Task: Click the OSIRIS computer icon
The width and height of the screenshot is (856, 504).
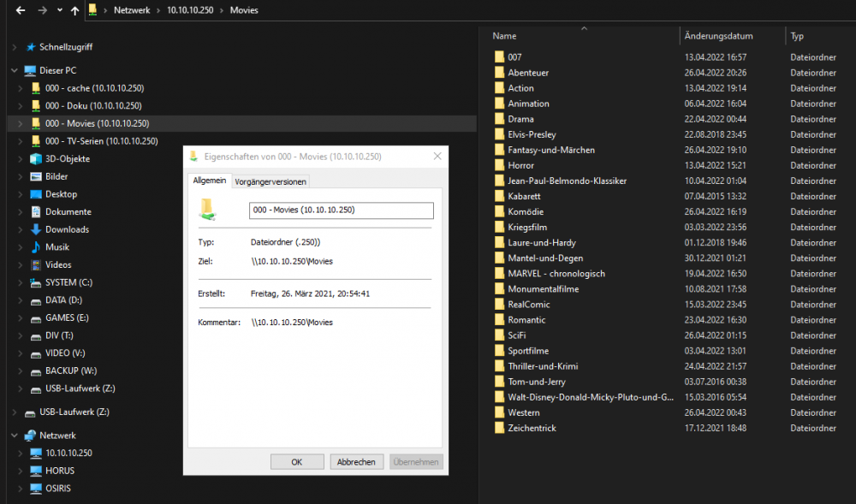Action: coord(36,489)
